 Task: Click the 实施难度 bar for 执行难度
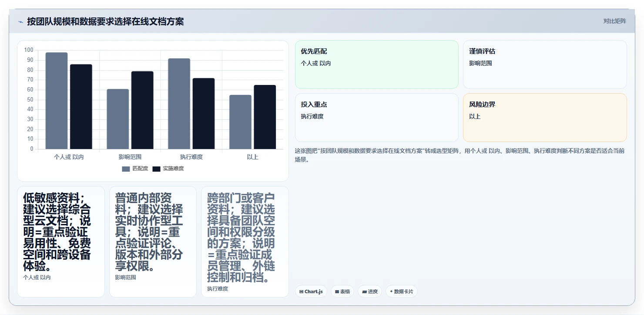[204, 114]
